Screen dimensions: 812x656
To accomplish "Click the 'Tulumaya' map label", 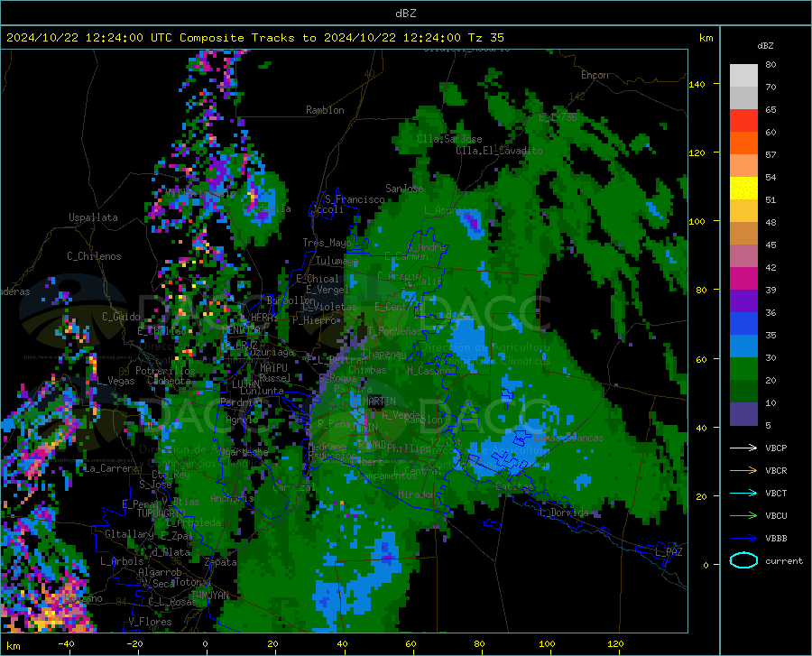I will 337,261.
